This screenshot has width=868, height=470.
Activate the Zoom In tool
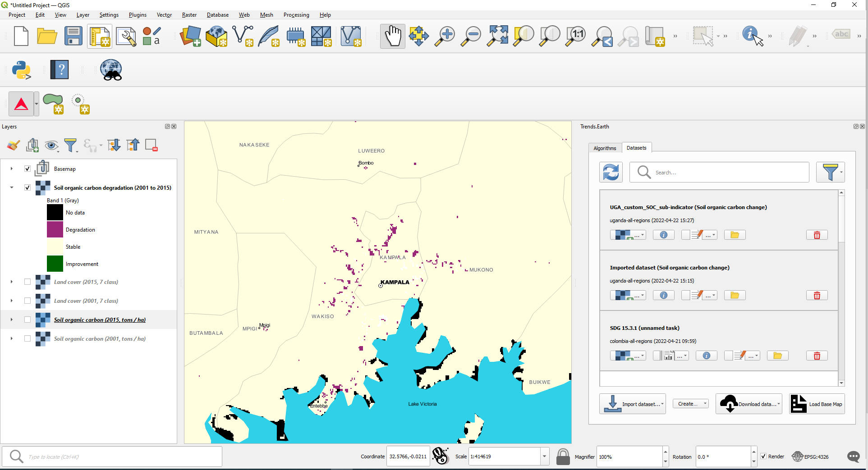445,36
